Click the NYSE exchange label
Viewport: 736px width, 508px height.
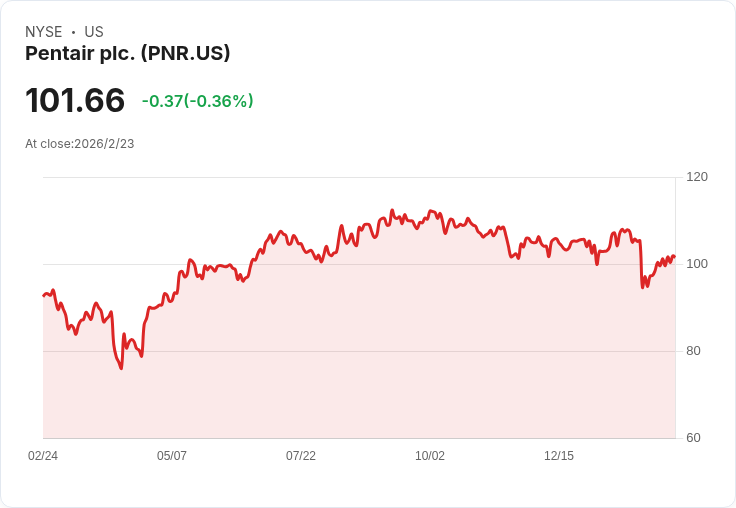pyautogui.click(x=44, y=32)
